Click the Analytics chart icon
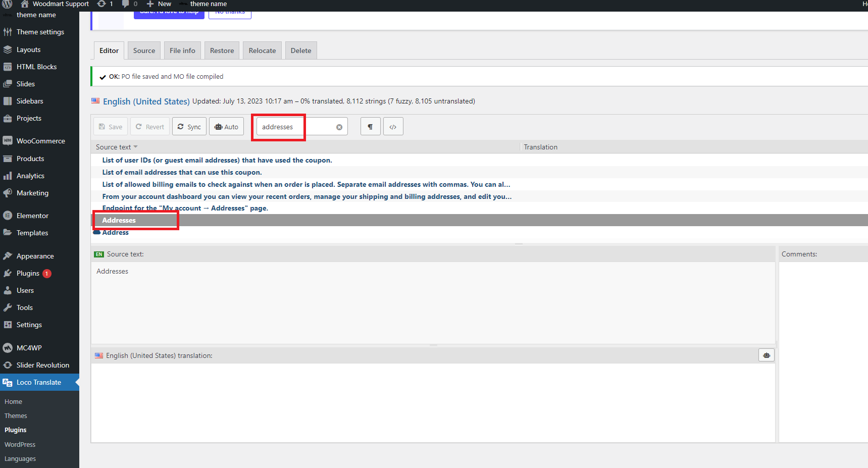Viewport: 868px width, 468px height. coord(8,176)
